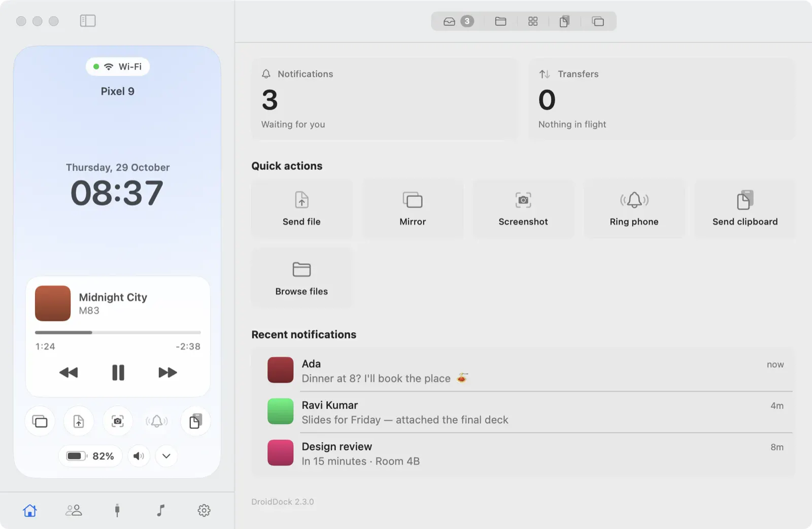Screen dimensions: 812x529
Task: Trigger the Ring phone quick action
Action: click(634, 209)
